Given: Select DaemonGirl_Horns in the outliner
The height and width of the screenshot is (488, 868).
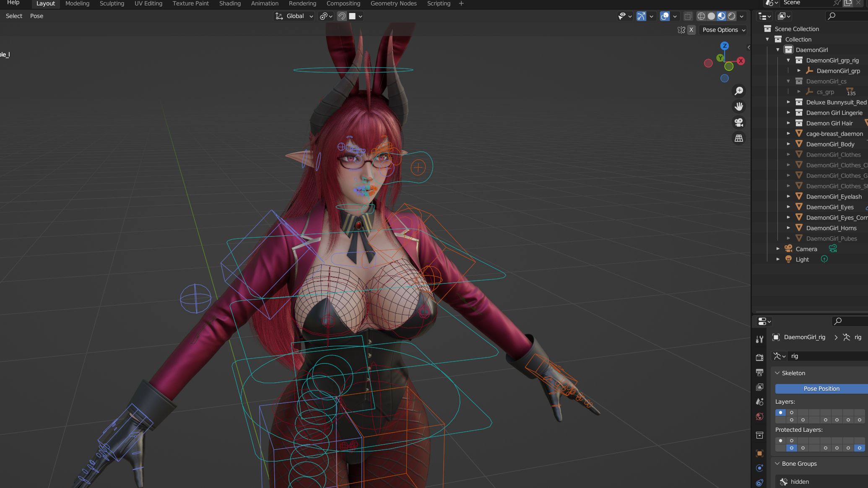Looking at the screenshot, I should [x=831, y=228].
